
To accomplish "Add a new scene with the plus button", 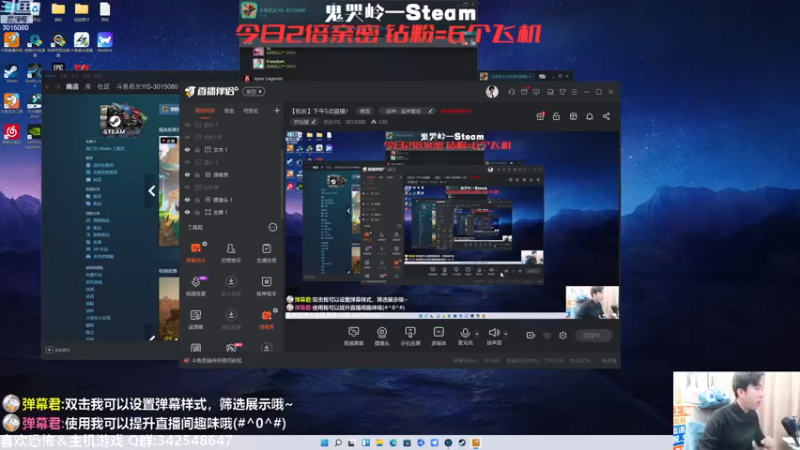I will [x=277, y=111].
